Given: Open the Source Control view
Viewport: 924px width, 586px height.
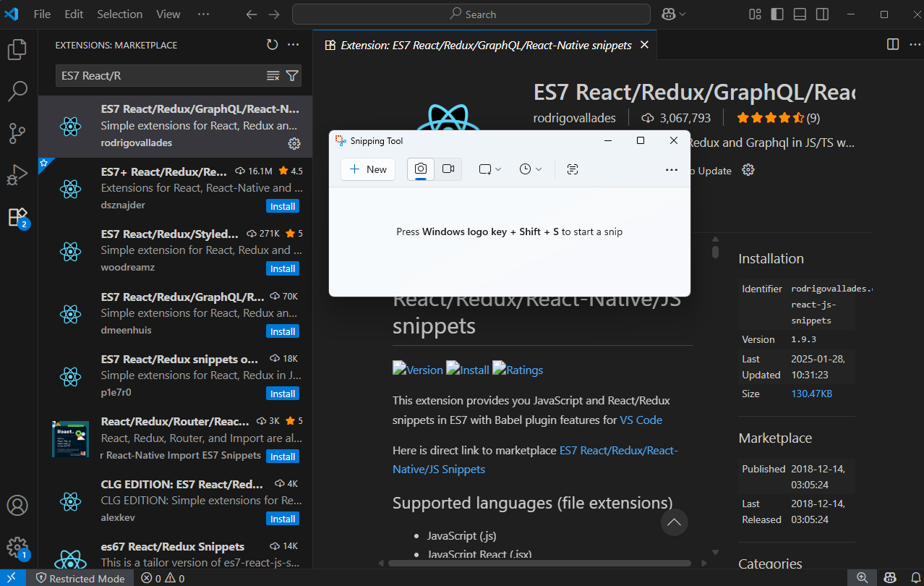Looking at the screenshot, I should tap(17, 133).
